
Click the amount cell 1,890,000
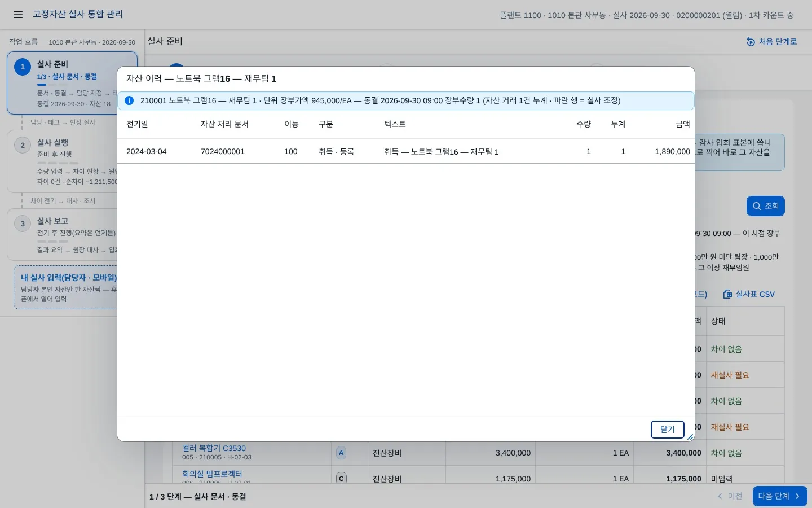[x=673, y=152]
